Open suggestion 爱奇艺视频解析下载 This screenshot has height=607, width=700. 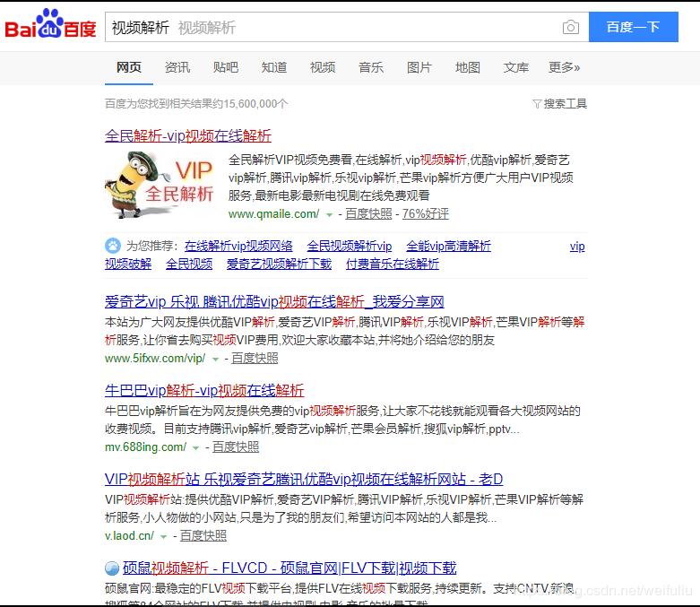coord(279,264)
